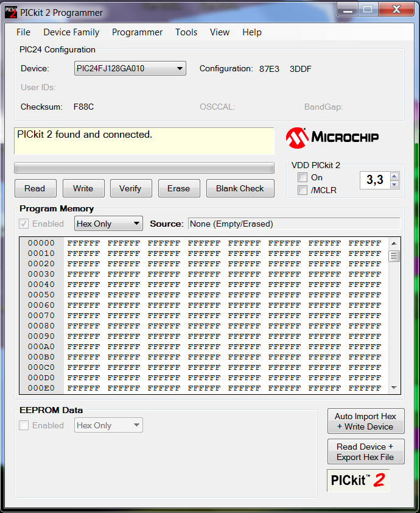Minimize the PICkit 2 Programmer window
The width and height of the screenshot is (420, 513).
(x=348, y=10)
